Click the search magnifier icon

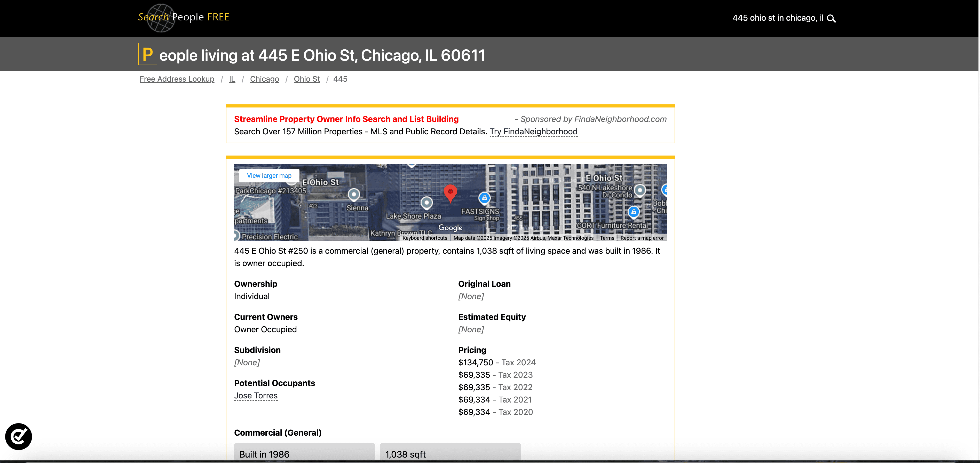(x=831, y=19)
